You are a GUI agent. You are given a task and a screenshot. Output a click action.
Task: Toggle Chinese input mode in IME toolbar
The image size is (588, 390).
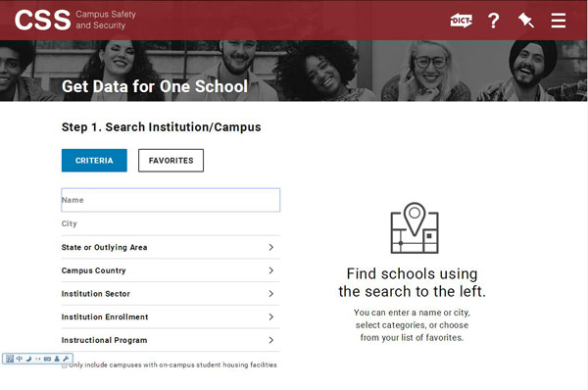(x=20, y=359)
